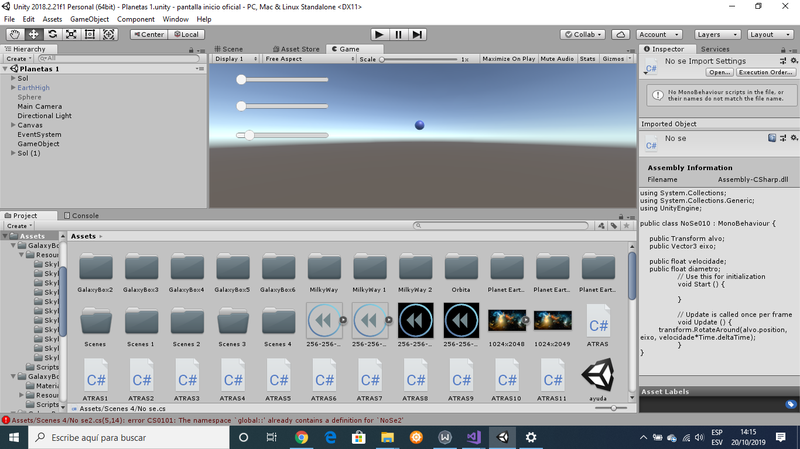Toggle Maximize On Play
The height and width of the screenshot is (449, 800).
pyautogui.click(x=508, y=59)
